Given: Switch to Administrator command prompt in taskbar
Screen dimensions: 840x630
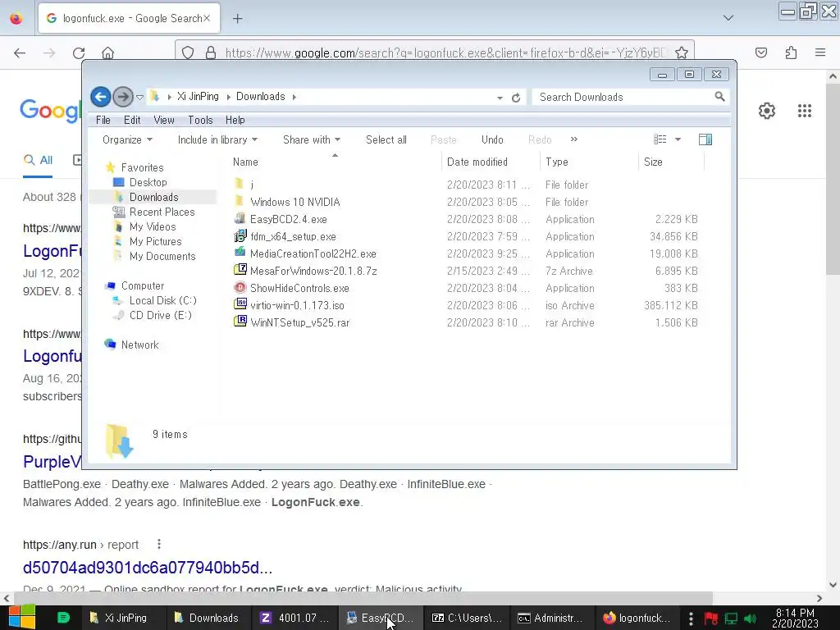Looking at the screenshot, I should click(551, 618).
